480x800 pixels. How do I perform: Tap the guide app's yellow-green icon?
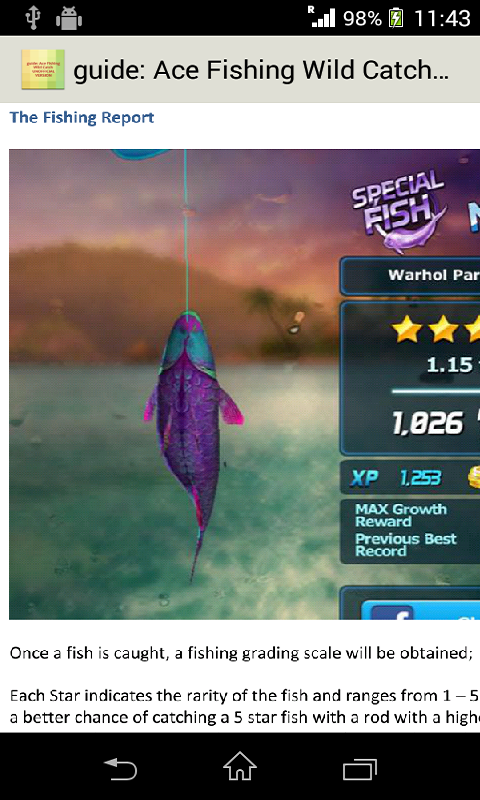(43, 69)
